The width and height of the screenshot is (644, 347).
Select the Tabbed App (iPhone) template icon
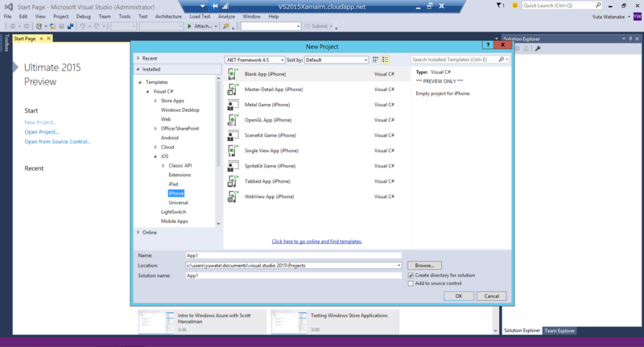(x=233, y=181)
